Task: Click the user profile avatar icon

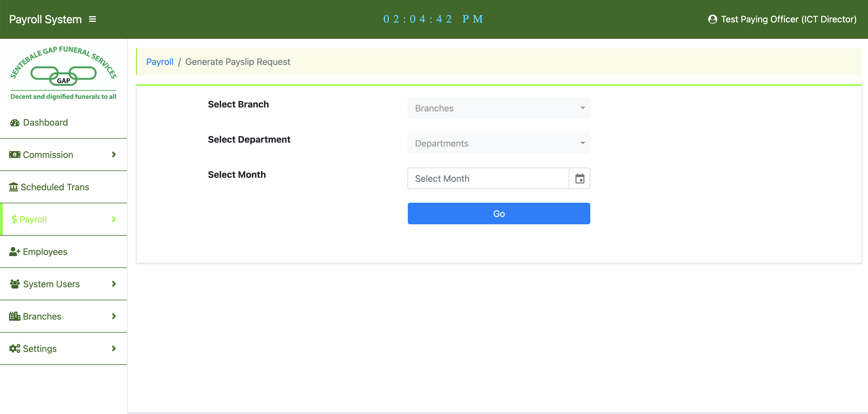Action: tap(712, 19)
